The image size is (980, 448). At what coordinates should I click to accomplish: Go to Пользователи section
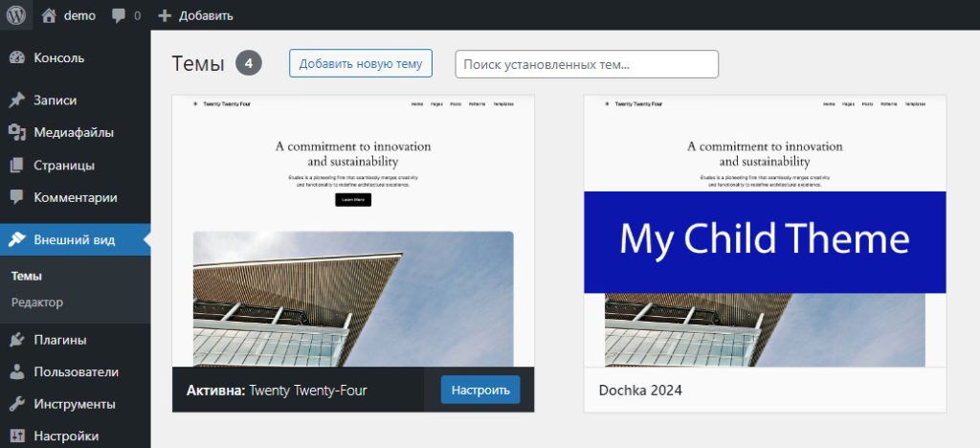pyautogui.click(x=75, y=372)
